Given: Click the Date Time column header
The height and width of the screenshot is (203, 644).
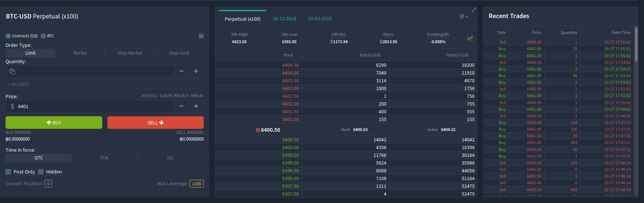Looking at the screenshot, I should 621,32.
